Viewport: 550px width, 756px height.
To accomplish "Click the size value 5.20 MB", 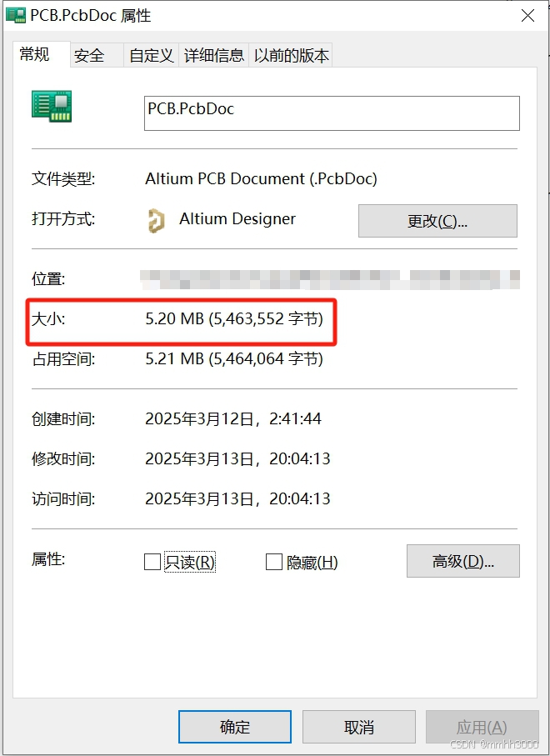I will [x=234, y=318].
